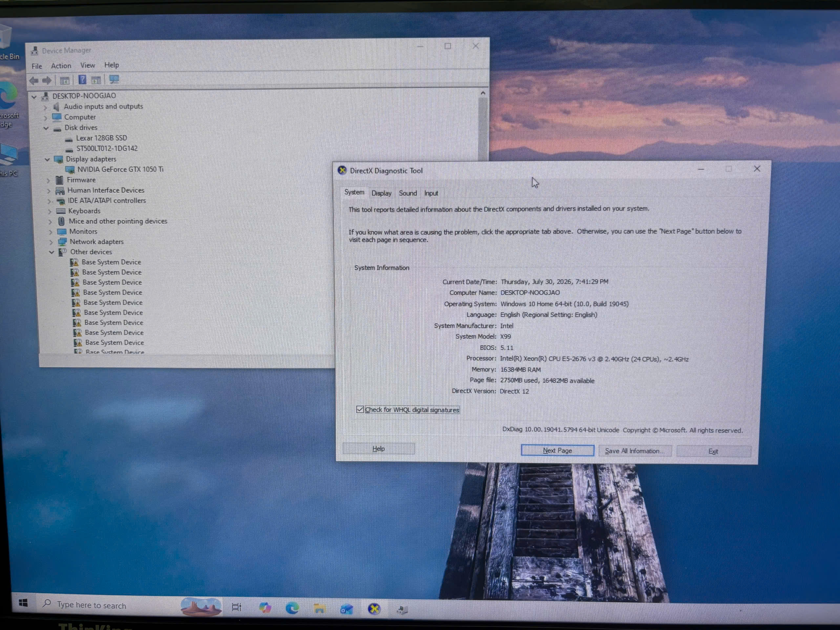Click the memory value 16384MB RAM
This screenshot has height=630, width=840.
(520, 369)
